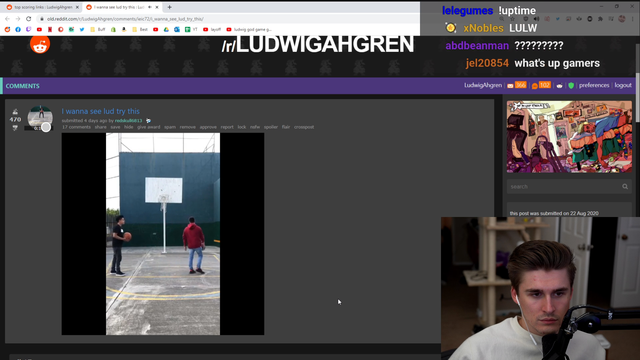This screenshot has width=640, height=360.
Task: Reload the current page
Action: click(x=29, y=19)
